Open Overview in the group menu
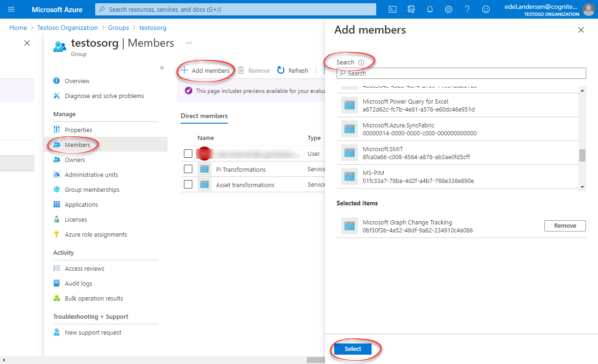The height and width of the screenshot is (364, 598). (77, 81)
